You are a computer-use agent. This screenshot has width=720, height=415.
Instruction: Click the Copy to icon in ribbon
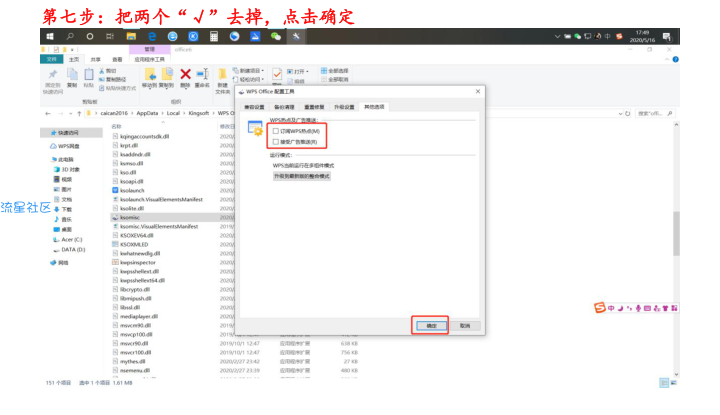coord(167,74)
